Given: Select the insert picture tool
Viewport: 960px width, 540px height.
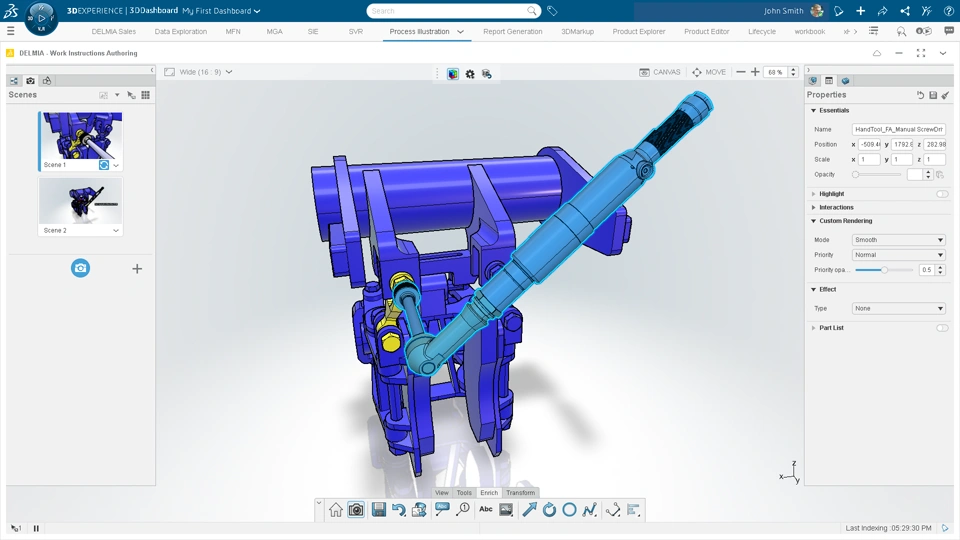Looking at the screenshot, I should tap(506, 509).
